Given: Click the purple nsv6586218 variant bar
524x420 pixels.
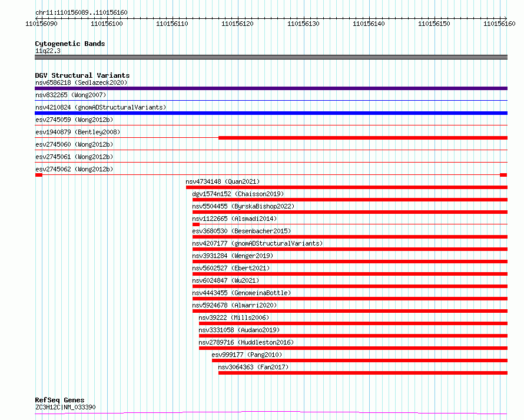Looking at the screenshot, I should pyautogui.click(x=271, y=88).
